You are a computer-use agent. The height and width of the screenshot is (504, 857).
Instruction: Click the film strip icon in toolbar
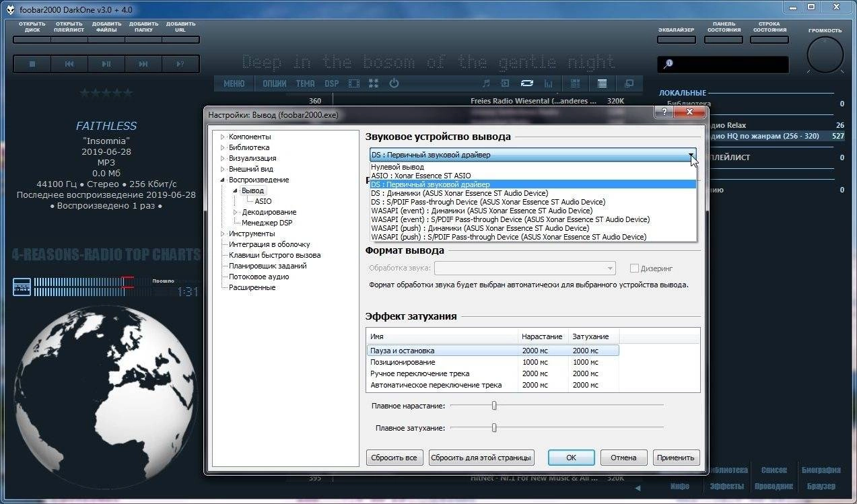[x=354, y=83]
